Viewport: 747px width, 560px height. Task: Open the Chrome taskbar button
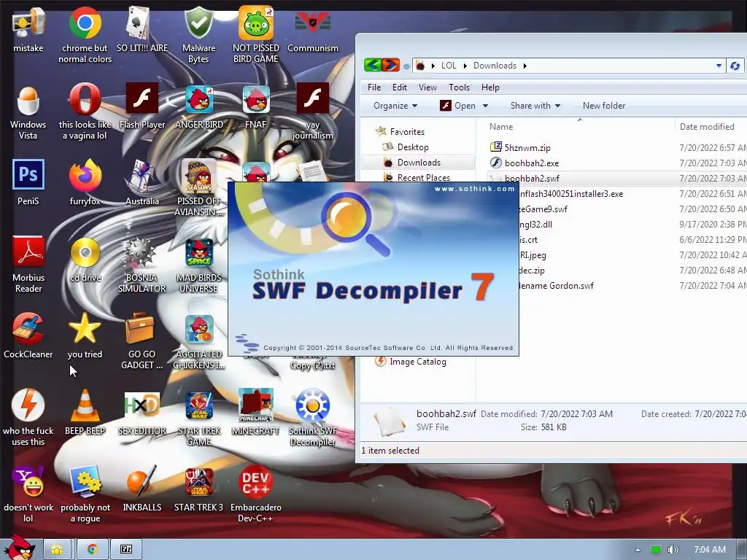[92, 550]
